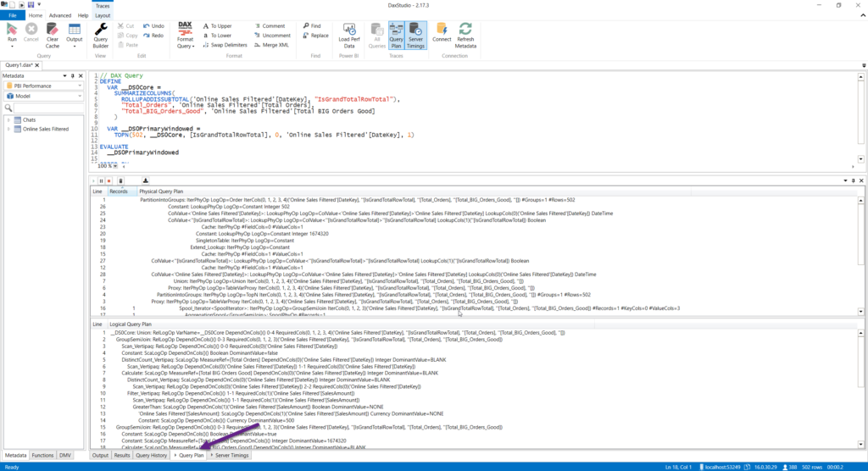Comment the selected lines
Image resolution: width=868 pixels, height=471 pixels.
pos(270,26)
